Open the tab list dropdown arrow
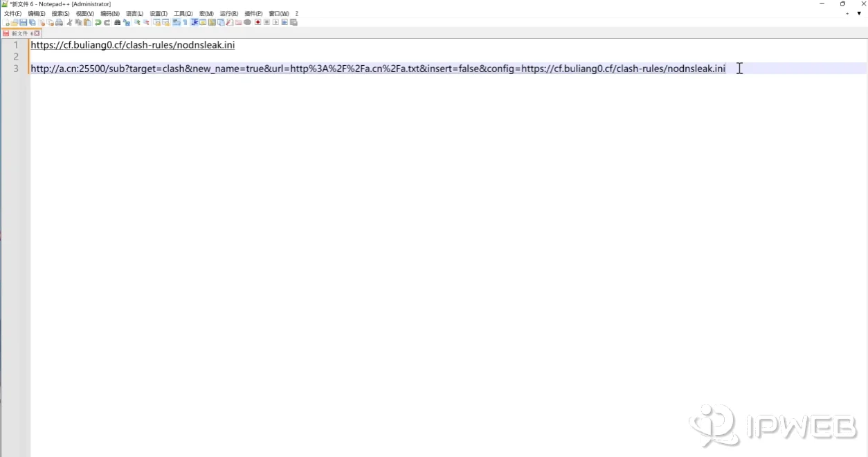Image resolution: width=868 pixels, height=457 pixels. click(859, 13)
